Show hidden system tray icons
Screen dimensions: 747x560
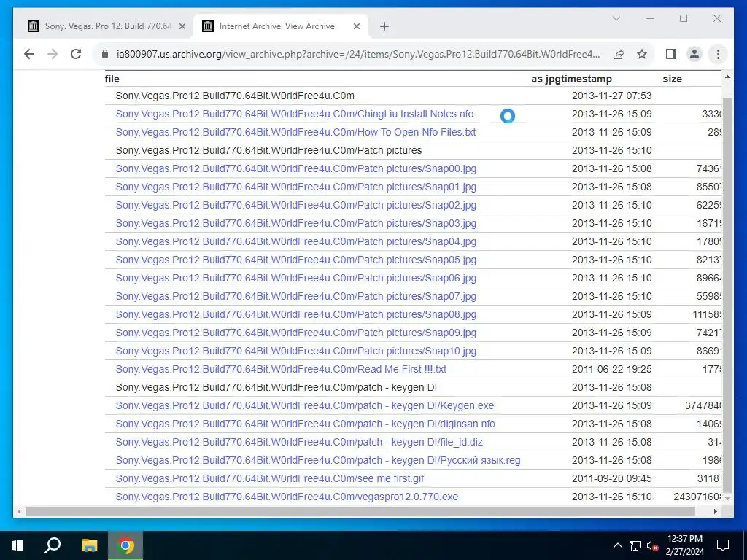617,545
